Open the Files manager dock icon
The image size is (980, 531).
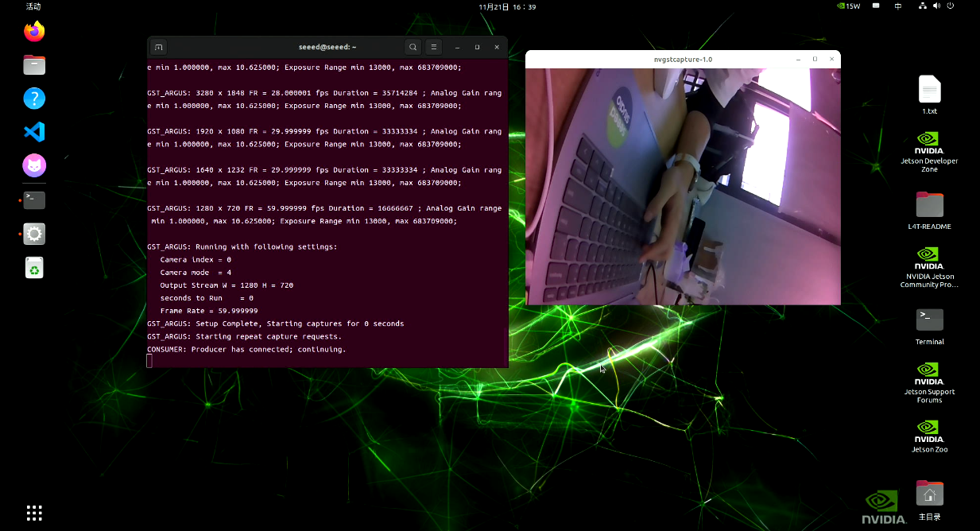coord(34,65)
